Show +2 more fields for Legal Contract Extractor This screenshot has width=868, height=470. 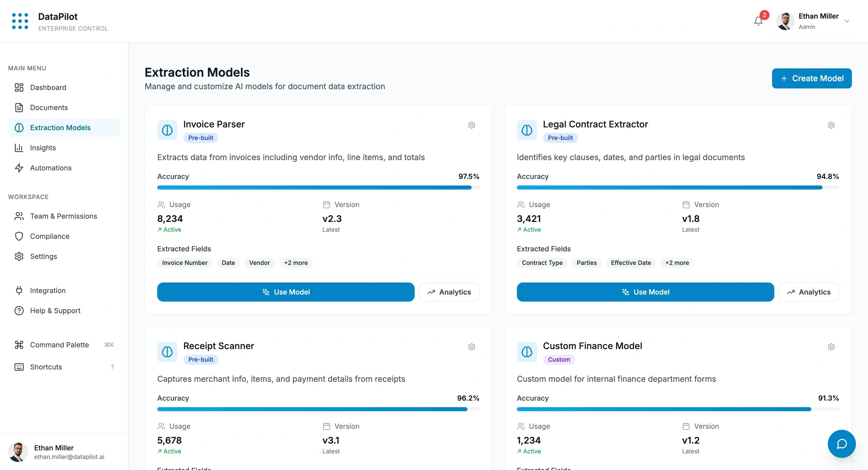[677, 263]
